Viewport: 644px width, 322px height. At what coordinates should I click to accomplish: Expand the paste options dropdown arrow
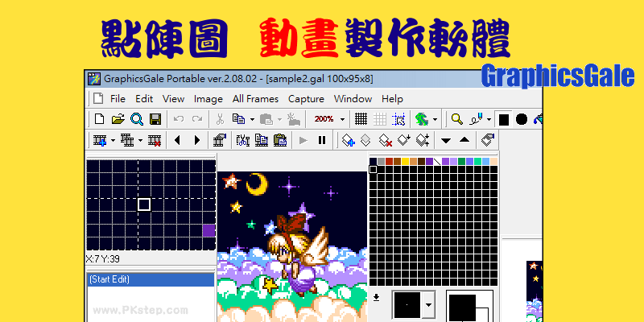(x=279, y=119)
